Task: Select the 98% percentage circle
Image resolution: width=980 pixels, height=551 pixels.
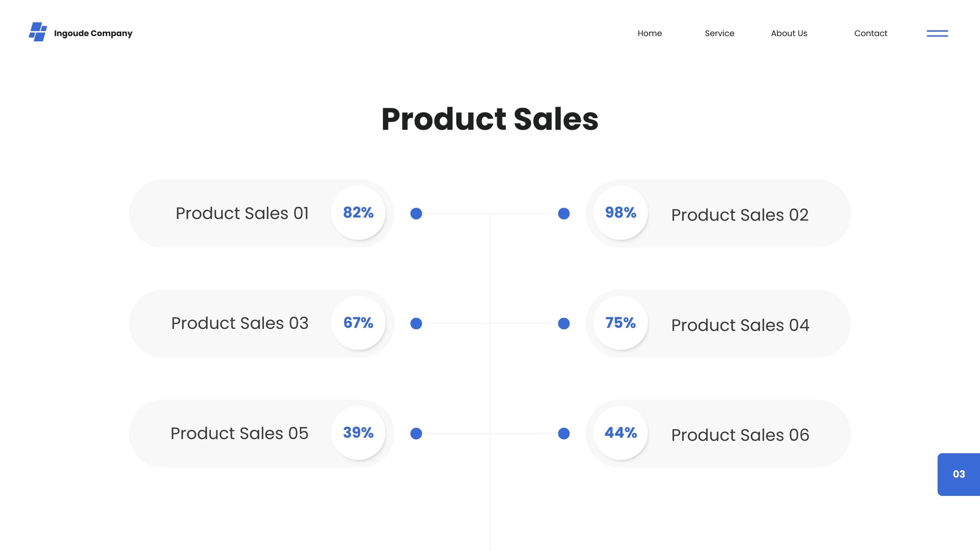Action: (620, 213)
